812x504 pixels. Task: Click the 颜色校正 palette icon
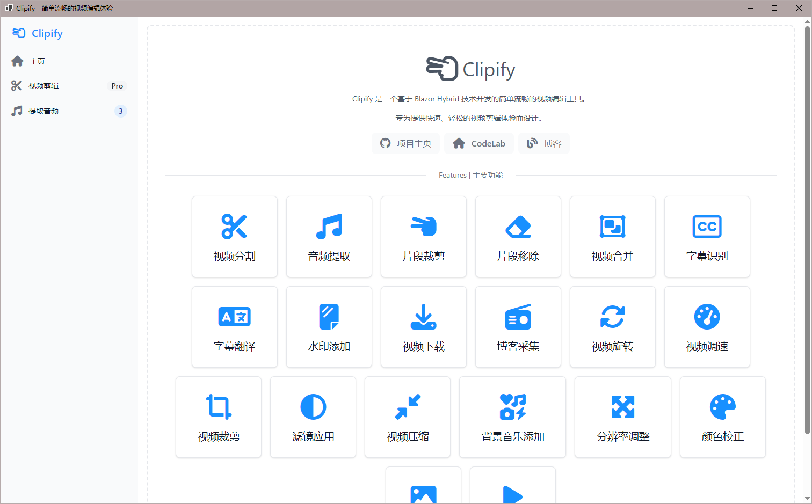pyautogui.click(x=722, y=407)
